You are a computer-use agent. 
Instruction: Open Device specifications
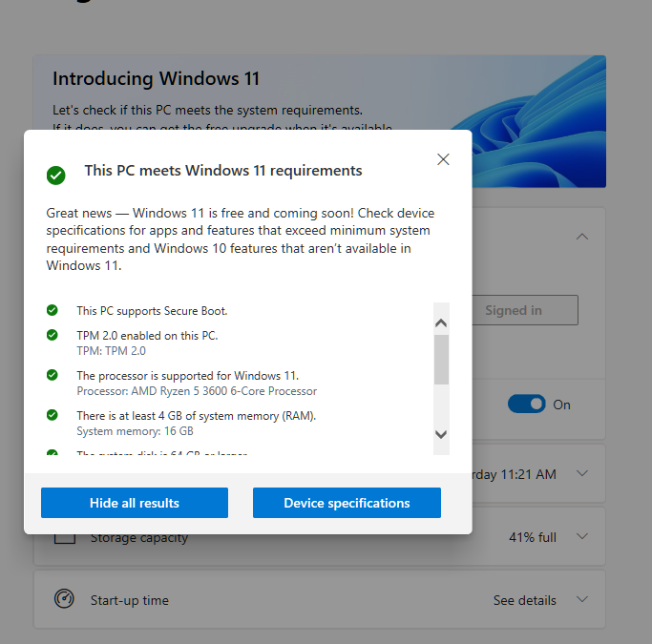(x=347, y=503)
